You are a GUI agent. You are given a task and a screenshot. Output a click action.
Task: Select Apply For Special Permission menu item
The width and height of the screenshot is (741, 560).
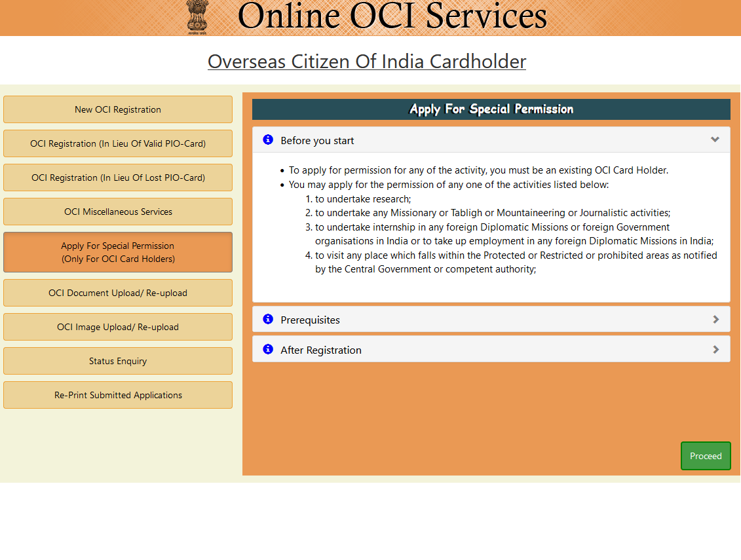point(118,252)
